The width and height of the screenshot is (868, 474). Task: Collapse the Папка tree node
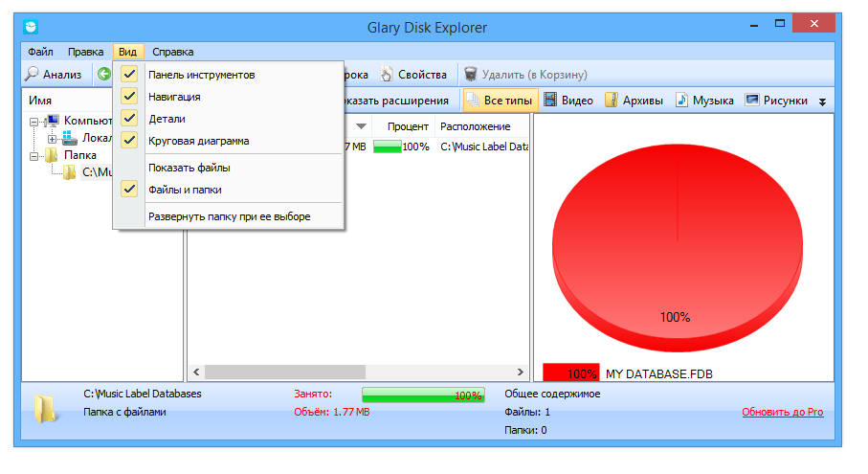pos(33,156)
